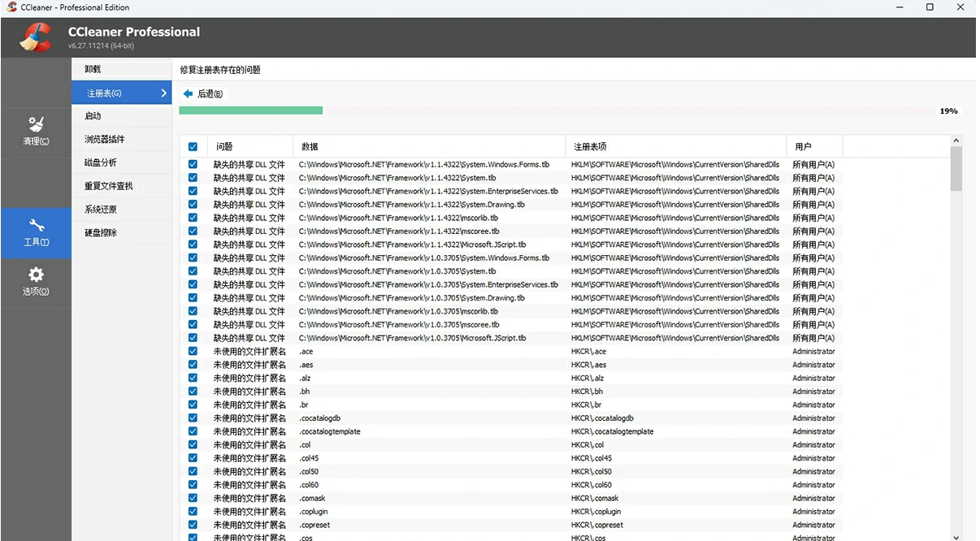The image size is (980, 541).
Task: Open the 重复文件查找 menu item
Action: pos(122,186)
